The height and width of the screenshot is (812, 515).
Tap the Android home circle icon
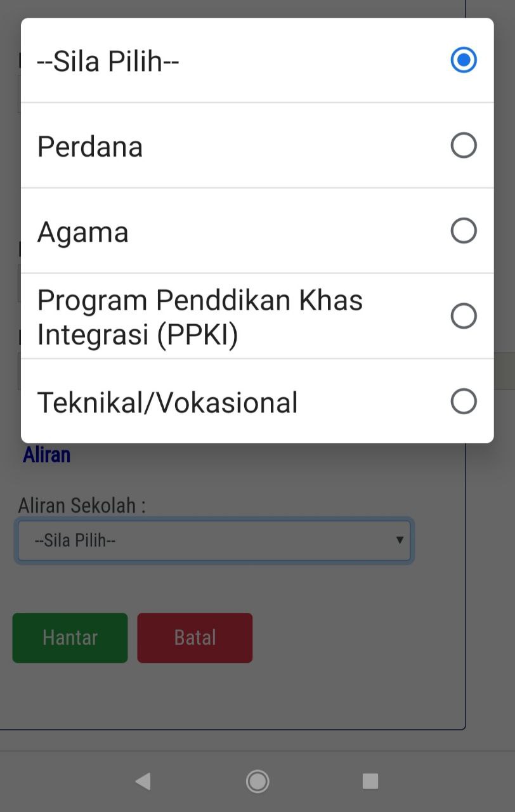(257, 781)
